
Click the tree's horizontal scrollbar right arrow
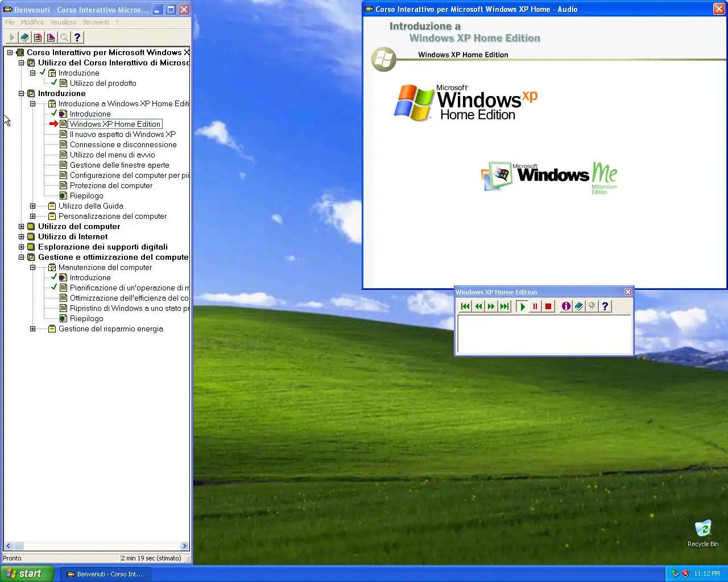click(x=184, y=546)
